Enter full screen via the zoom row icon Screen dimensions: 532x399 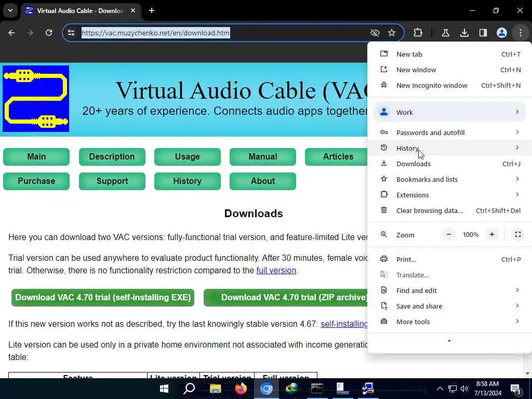[x=518, y=234]
